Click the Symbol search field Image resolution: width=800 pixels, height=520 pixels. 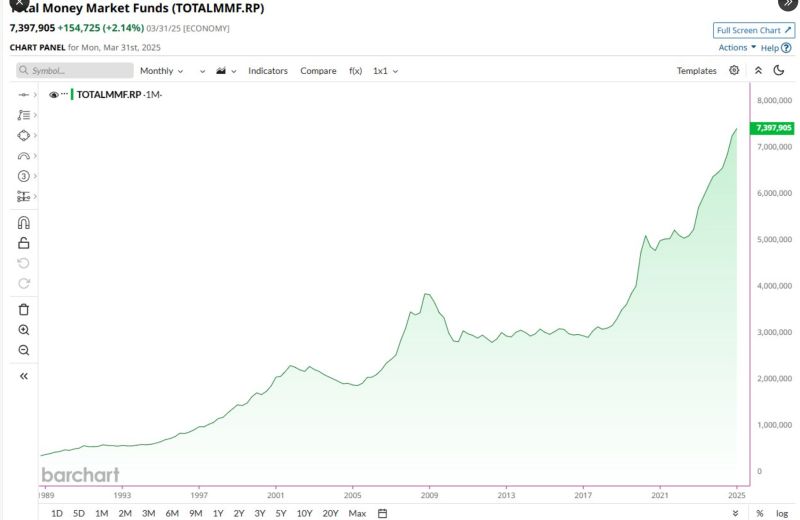click(x=75, y=71)
